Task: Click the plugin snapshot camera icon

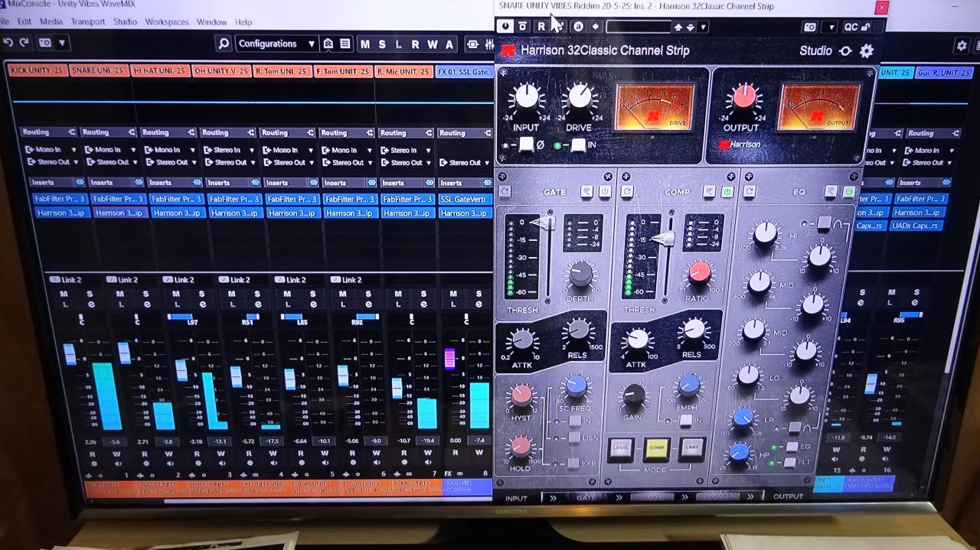Action: click(809, 27)
